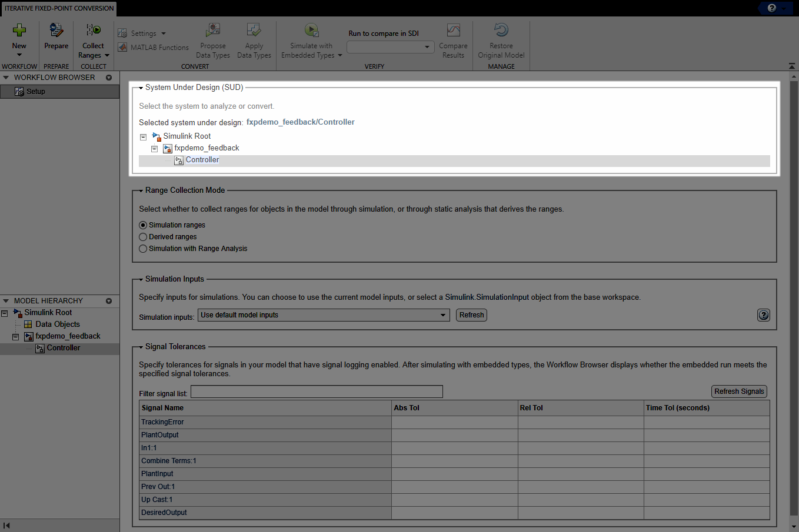799x532 pixels.
Task: Choose Simulation with Range Analysis option
Action: tap(142, 248)
